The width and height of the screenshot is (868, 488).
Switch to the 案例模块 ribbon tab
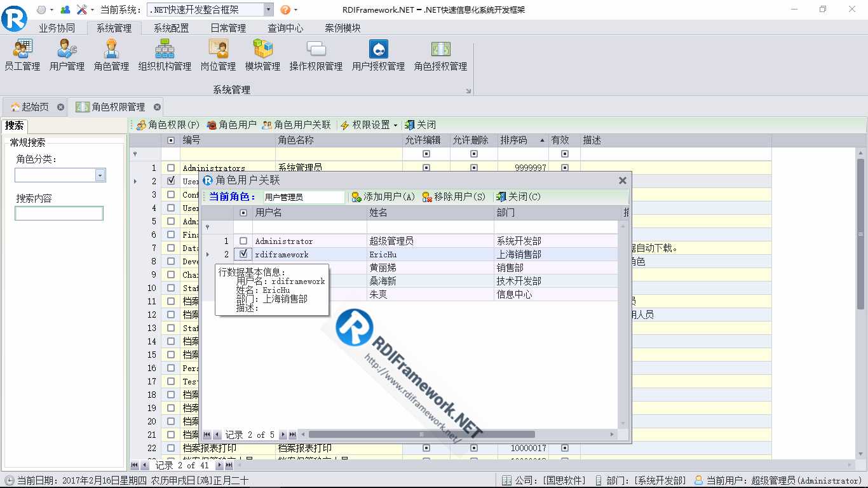click(342, 28)
